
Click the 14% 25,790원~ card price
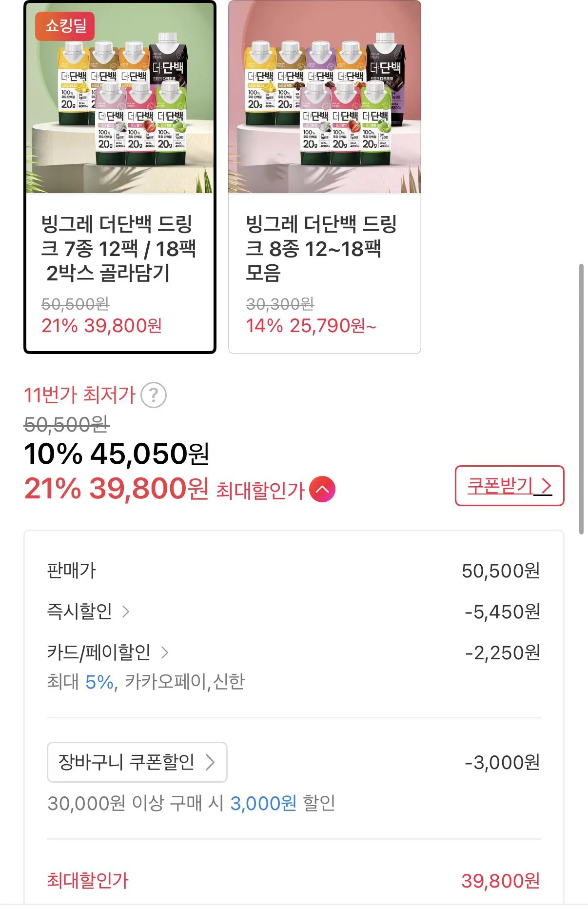click(x=311, y=326)
